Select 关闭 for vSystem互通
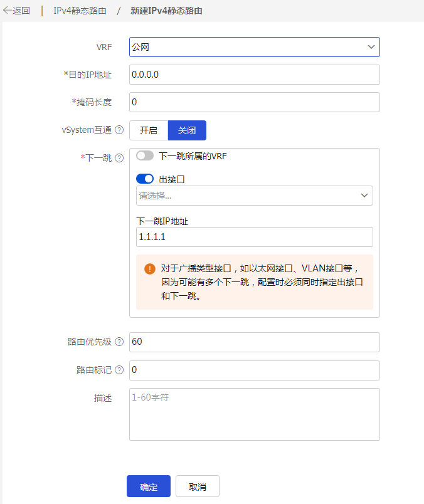 (x=187, y=130)
